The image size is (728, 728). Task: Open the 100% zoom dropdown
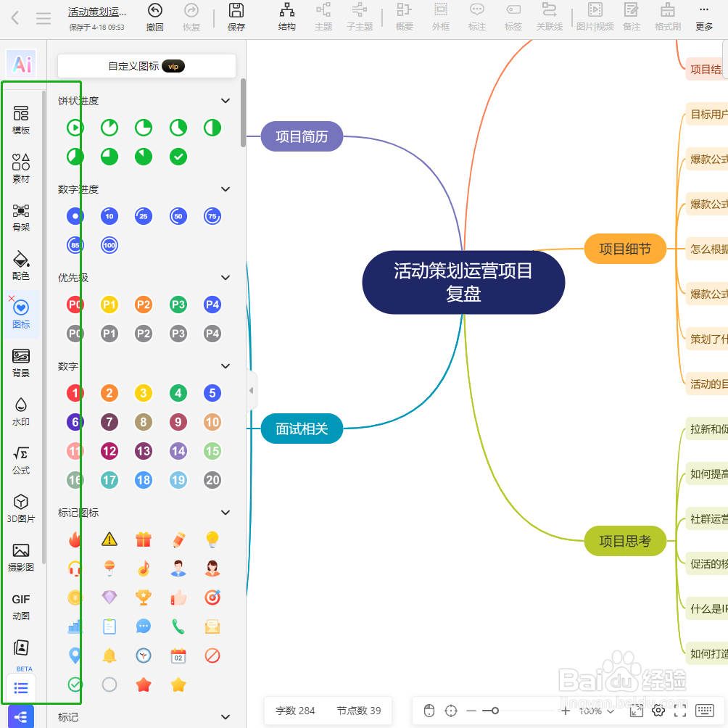point(597,711)
